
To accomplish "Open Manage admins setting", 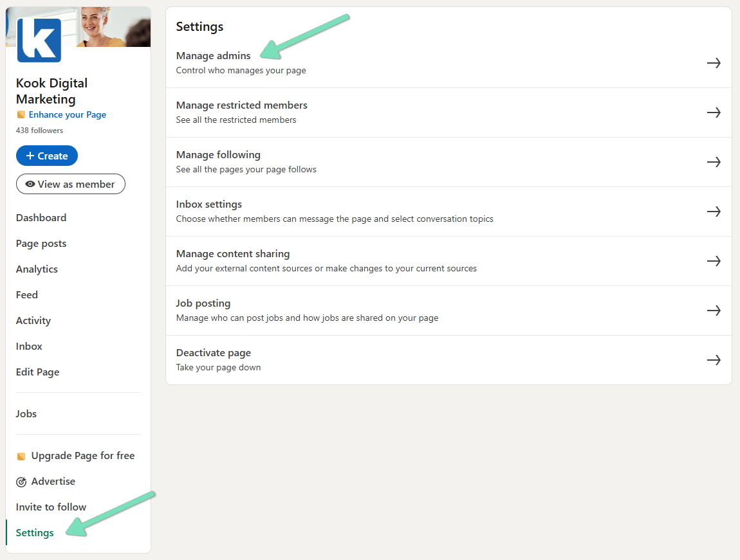I will coord(449,63).
